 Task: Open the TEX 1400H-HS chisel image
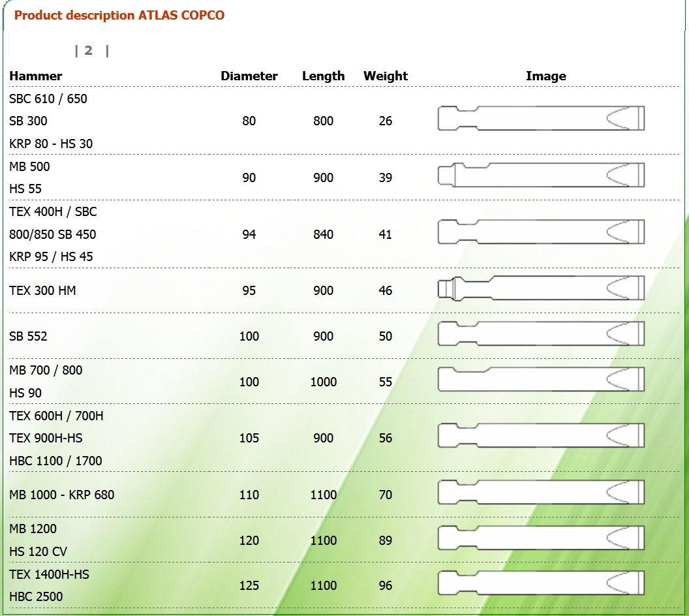tap(541, 583)
